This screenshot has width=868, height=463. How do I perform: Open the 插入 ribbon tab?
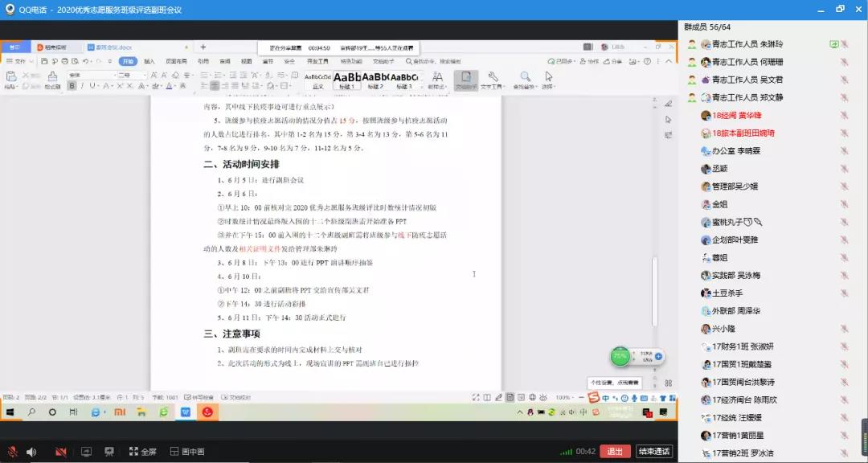(x=149, y=61)
